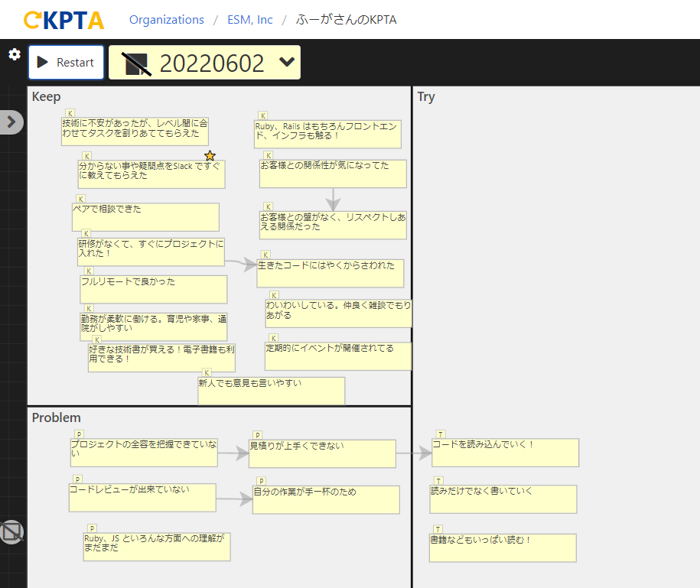The width and height of the screenshot is (700, 588).
Task: Click the KPTA logo
Action: [63, 20]
